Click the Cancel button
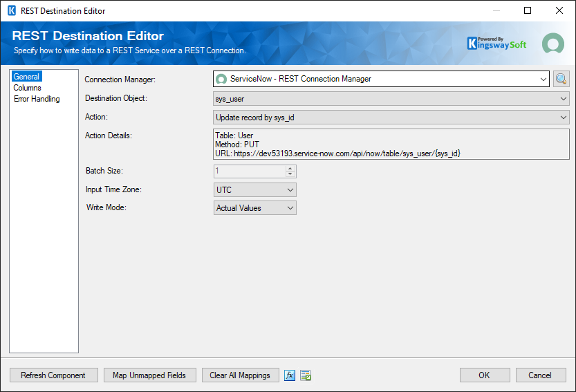 click(540, 375)
